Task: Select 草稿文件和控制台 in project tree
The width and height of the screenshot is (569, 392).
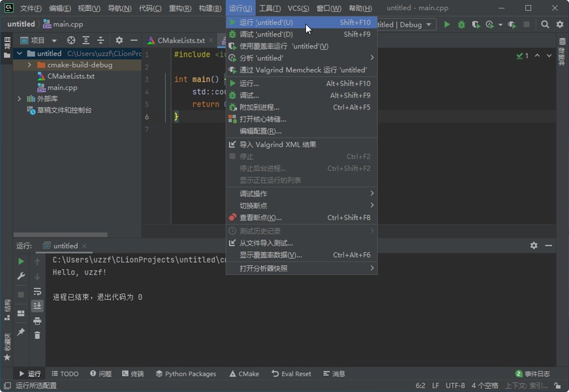Action: click(64, 110)
